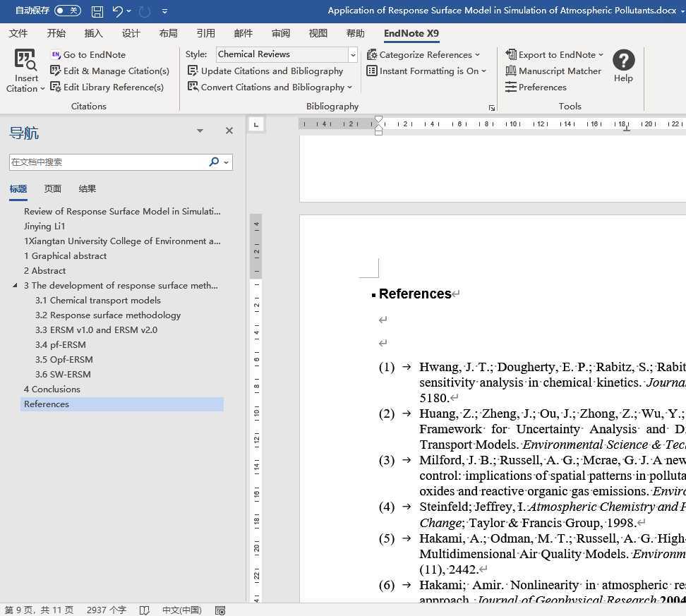Collapse section 3 heading triangle
The width and height of the screenshot is (686, 616).
tap(16, 285)
